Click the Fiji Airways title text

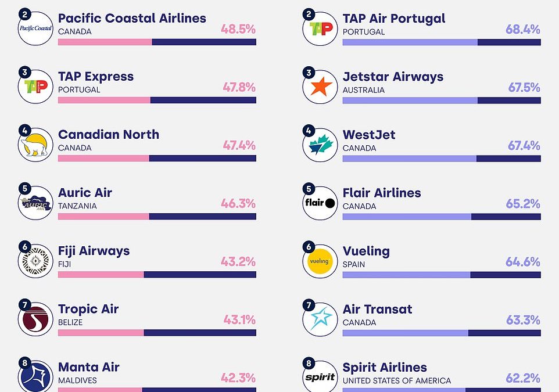tap(94, 251)
